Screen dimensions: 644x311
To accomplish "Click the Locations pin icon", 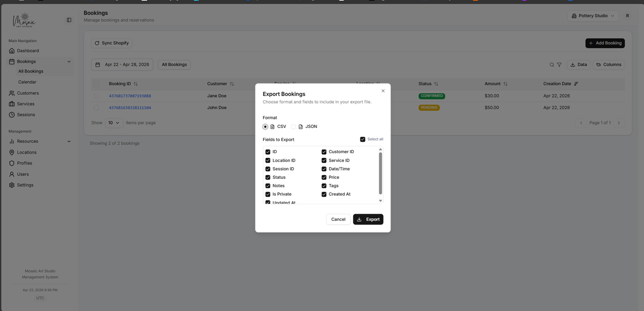I will (12, 152).
